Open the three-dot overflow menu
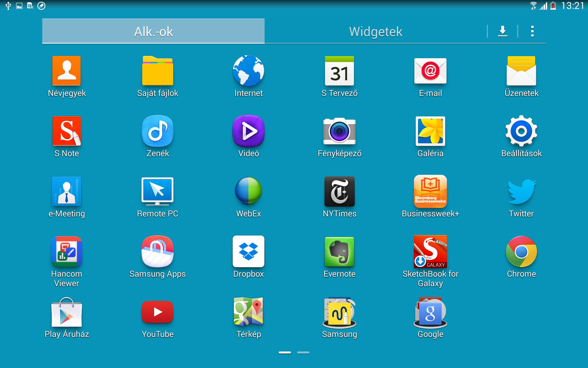Screen dimensions: 588x368 click(x=532, y=32)
